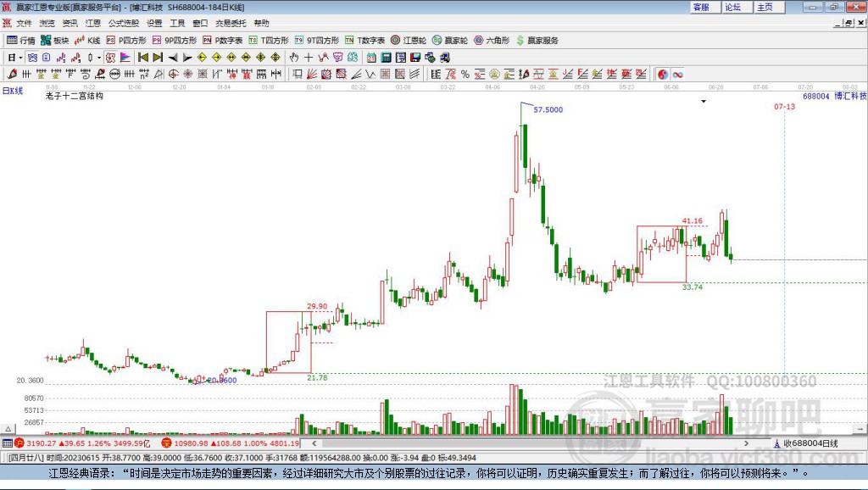Screen dimensions: 868x490
Task: Open 赢家服务 with dollar icon
Action: [x=537, y=41]
